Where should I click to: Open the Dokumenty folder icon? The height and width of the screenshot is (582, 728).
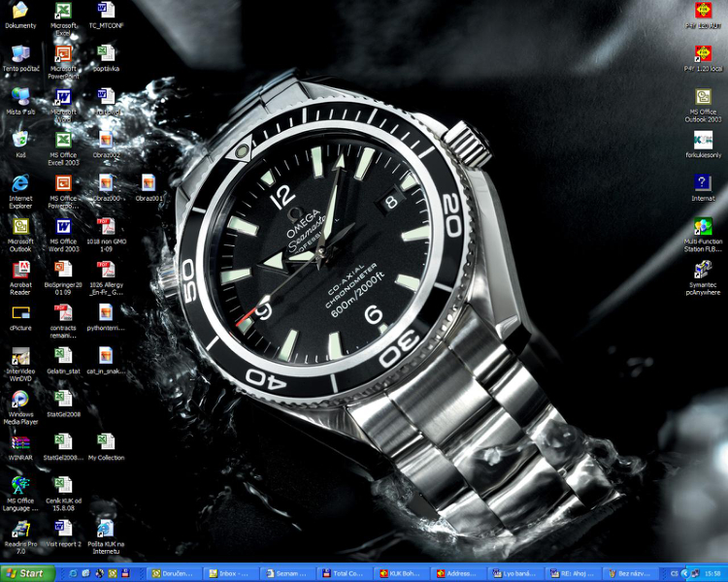[x=20, y=12]
